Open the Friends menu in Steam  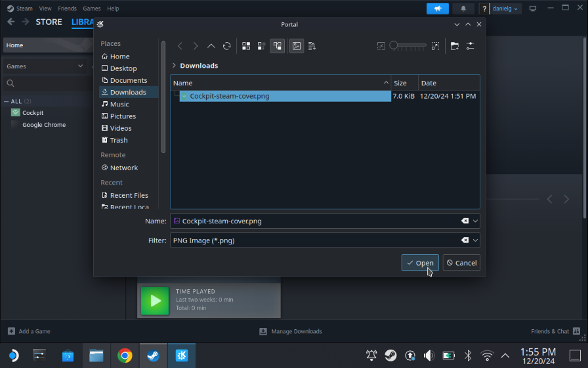(67, 9)
